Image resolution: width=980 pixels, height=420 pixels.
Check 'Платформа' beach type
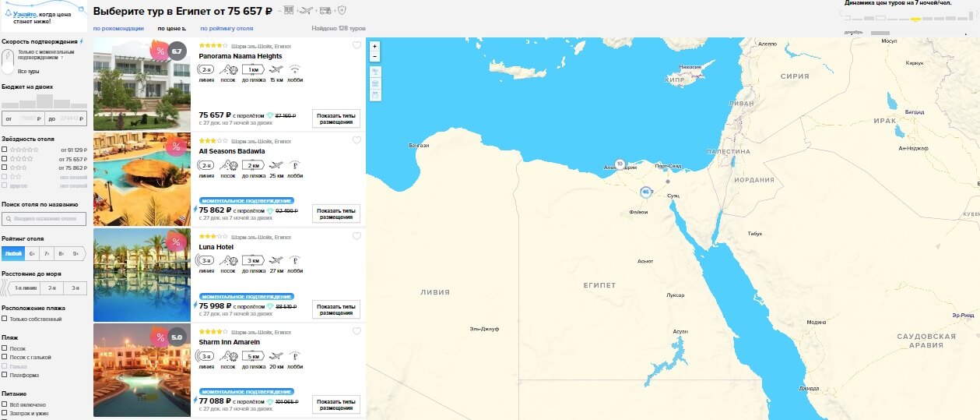[x=5, y=375]
